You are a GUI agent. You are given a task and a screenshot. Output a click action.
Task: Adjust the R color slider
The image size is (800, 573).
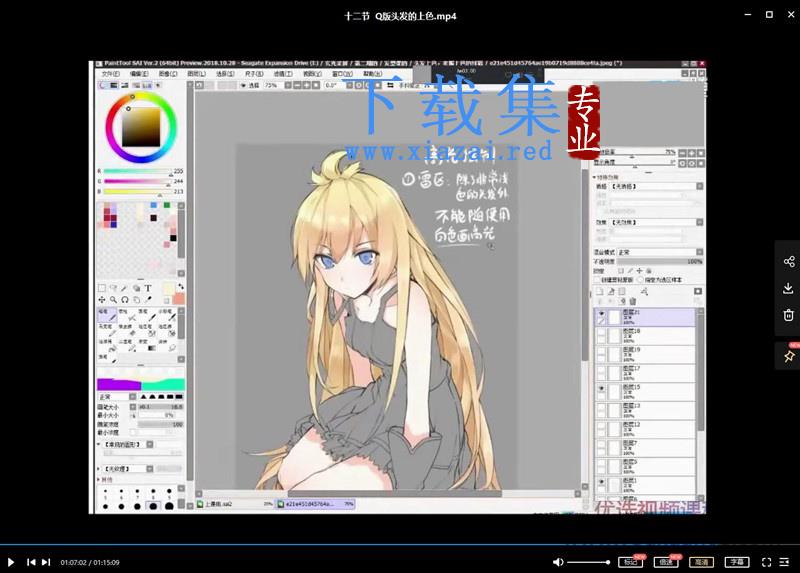pyautogui.click(x=138, y=171)
